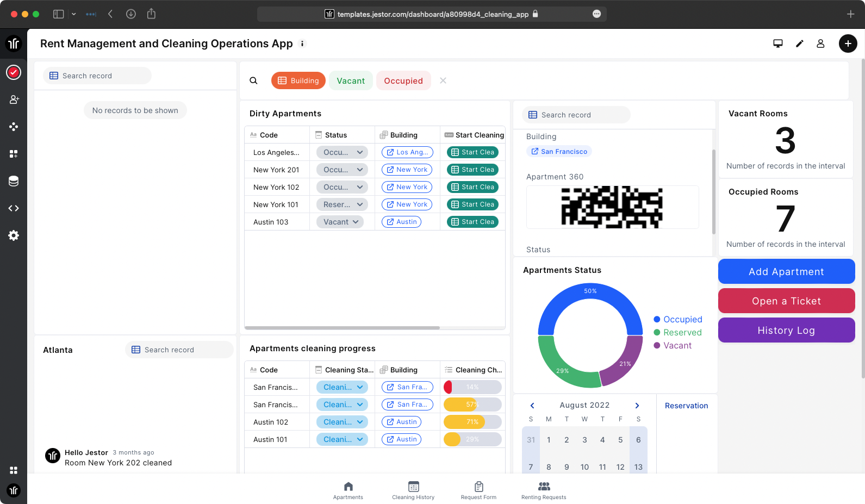Click the History Log button
The height and width of the screenshot is (504, 865).
click(x=786, y=330)
